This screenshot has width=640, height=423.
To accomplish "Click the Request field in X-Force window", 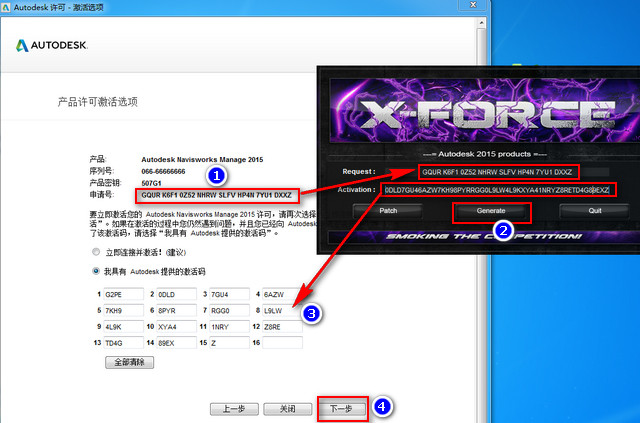I will 498,172.
